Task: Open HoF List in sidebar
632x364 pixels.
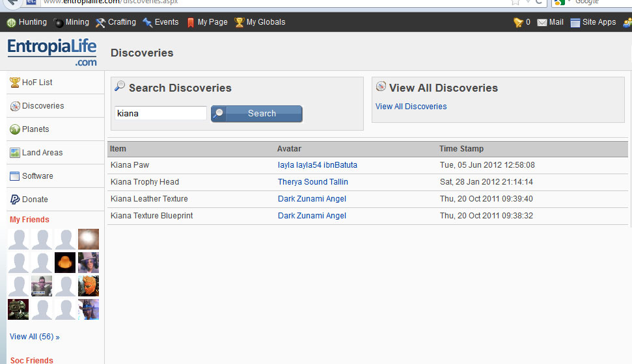Action: [x=37, y=82]
